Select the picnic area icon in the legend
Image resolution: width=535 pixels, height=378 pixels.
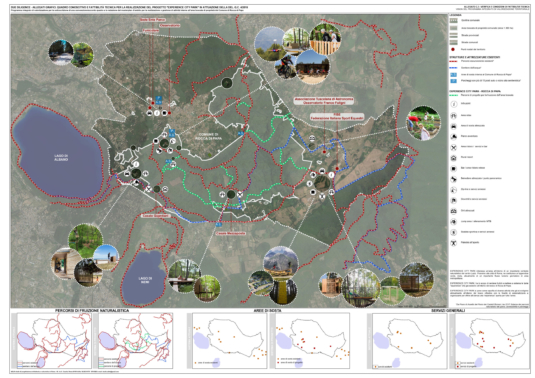453,115
